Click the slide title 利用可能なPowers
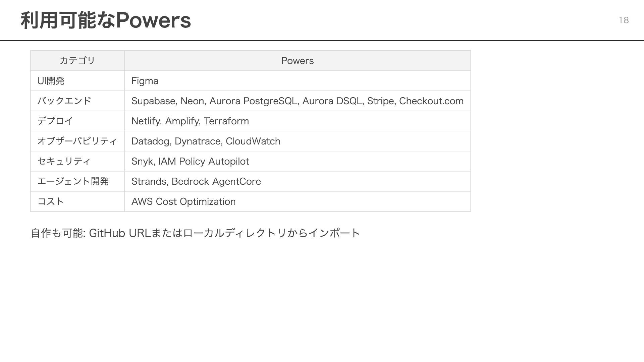The image size is (644, 362). pos(106,20)
